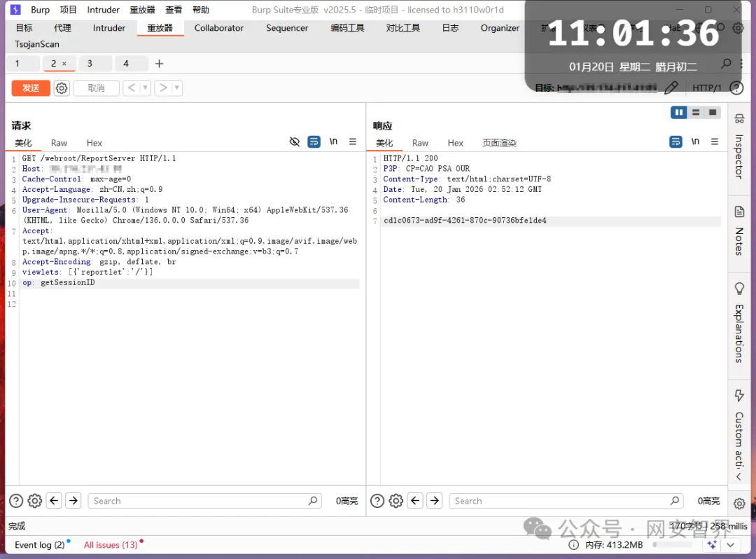Open All issues (13) in status bar
Viewport: 756px width, 559px height.
[x=111, y=545]
